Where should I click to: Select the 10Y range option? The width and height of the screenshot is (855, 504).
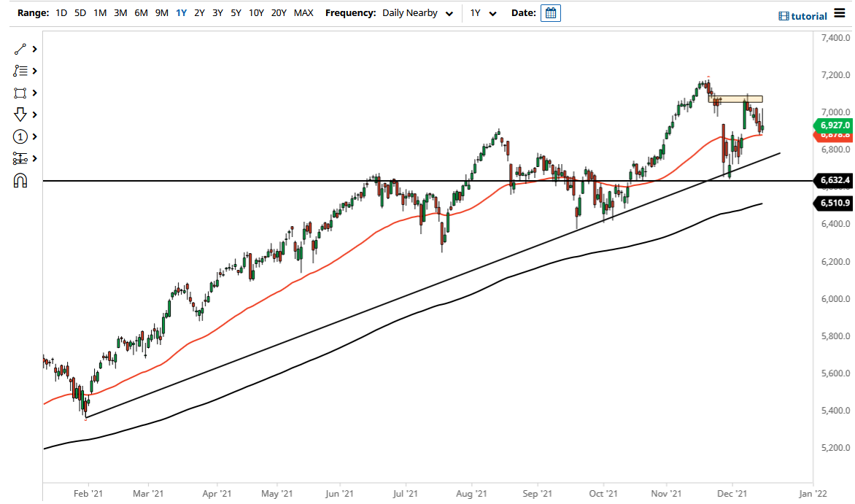[x=256, y=12]
